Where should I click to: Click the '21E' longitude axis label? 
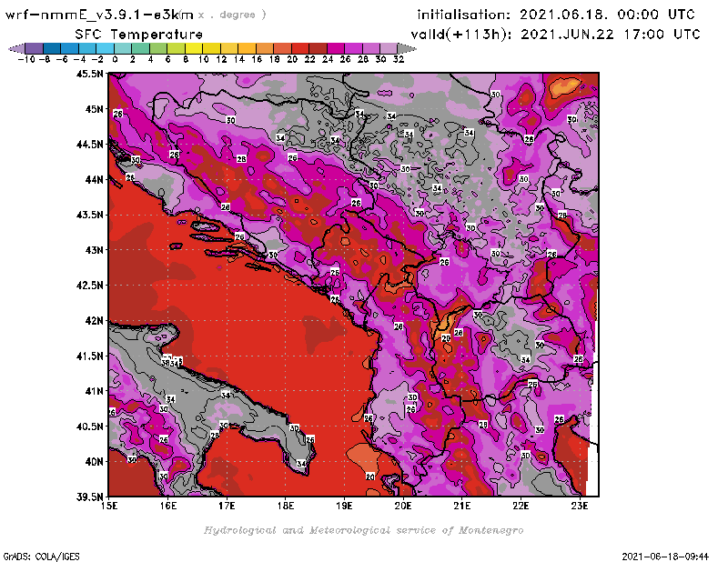462,506
